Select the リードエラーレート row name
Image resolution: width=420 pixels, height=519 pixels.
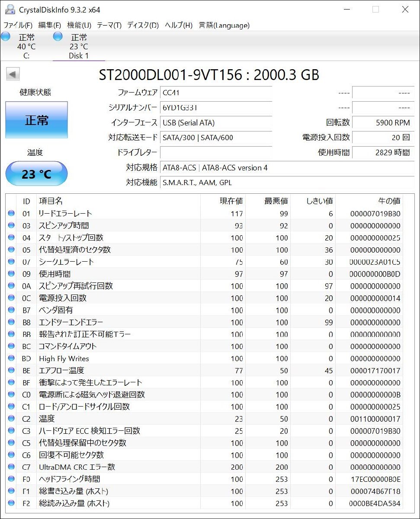pos(65,213)
